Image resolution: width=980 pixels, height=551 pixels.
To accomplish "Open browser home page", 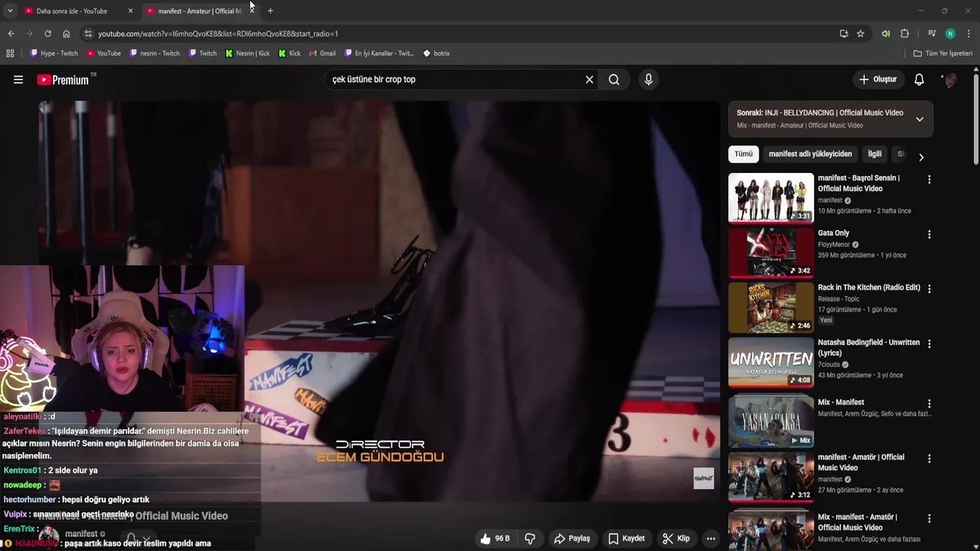I will (x=67, y=34).
